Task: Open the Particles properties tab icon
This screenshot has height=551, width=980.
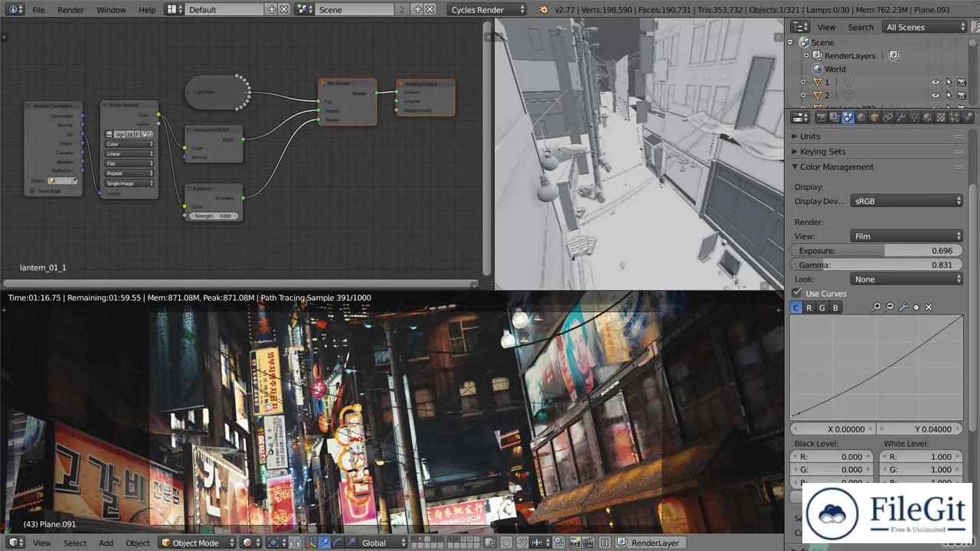Action: [953, 117]
